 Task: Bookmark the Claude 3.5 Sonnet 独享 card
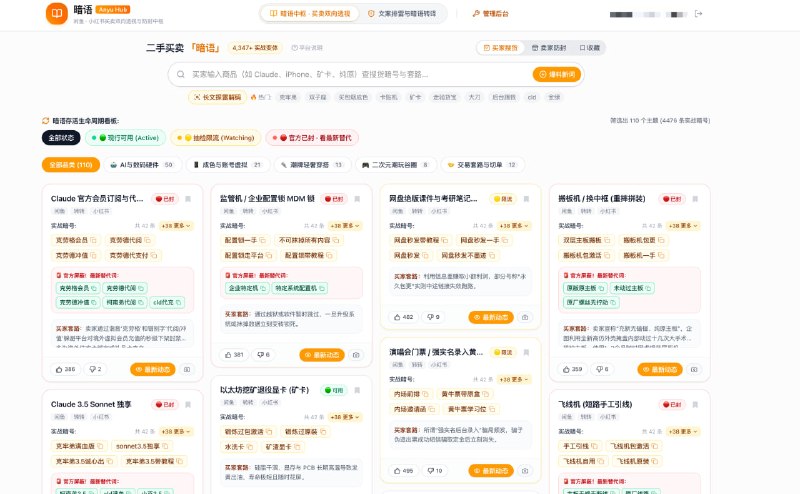[x=188, y=405]
